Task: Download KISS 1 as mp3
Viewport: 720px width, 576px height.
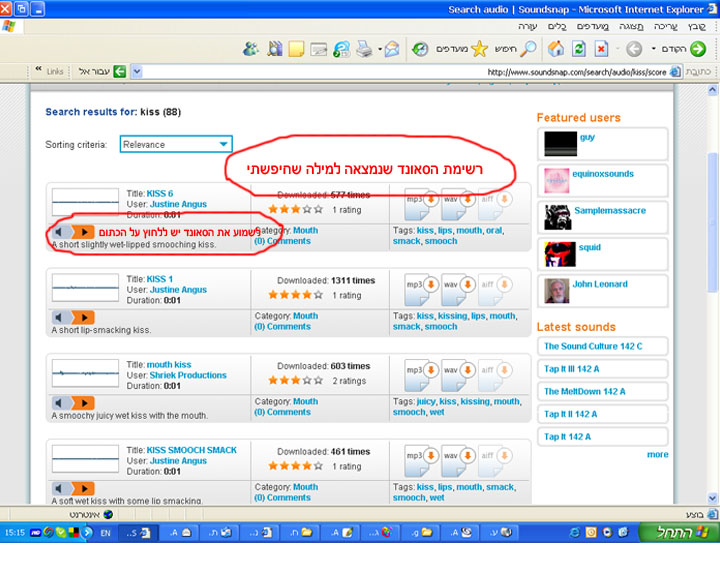Action: click(421, 289)
